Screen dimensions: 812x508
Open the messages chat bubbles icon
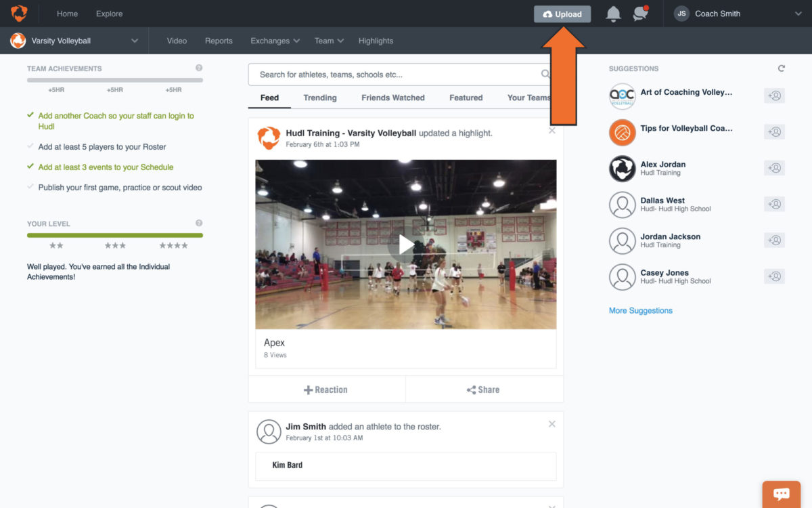(640, 14)
